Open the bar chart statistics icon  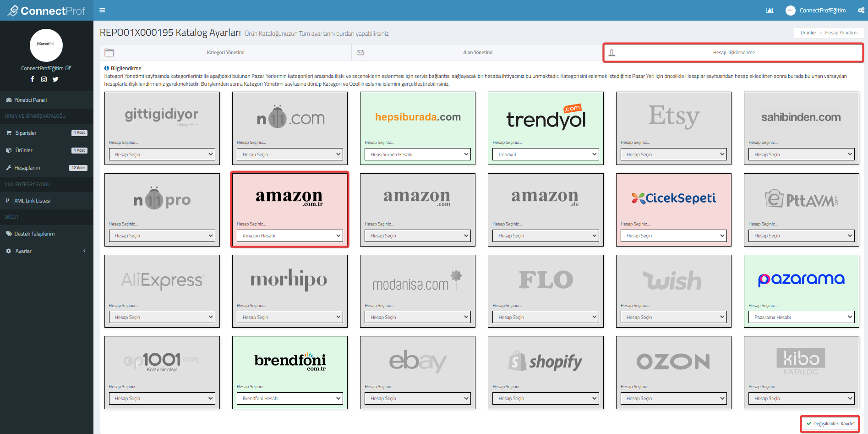click(770, 10)
